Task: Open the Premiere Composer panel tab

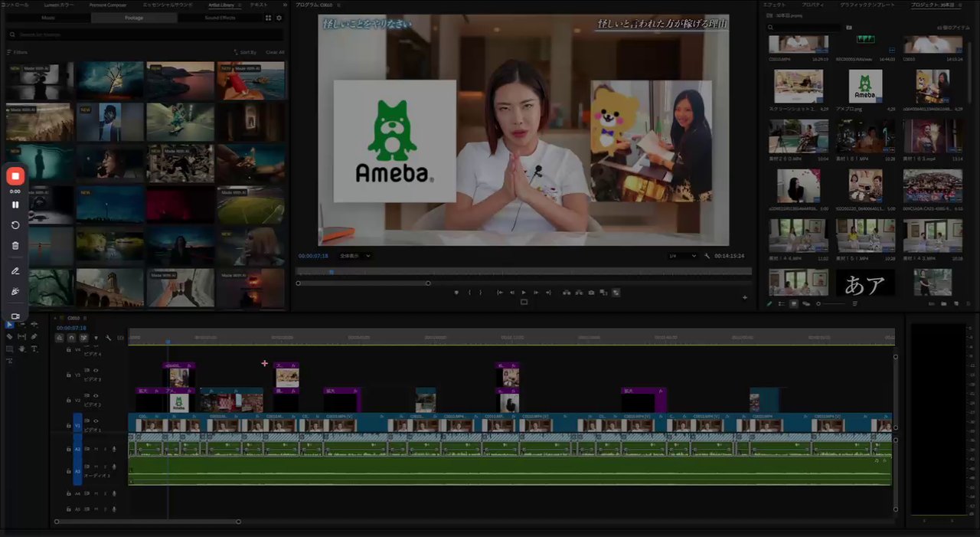Action: tap(108, 5)
